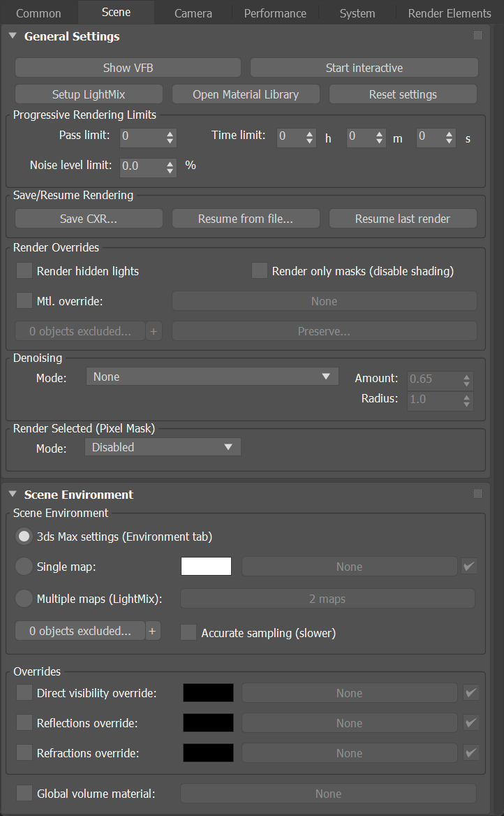Click the Global volume material None slot
This screenshot has width=504, height=816.
click(328, 793)
